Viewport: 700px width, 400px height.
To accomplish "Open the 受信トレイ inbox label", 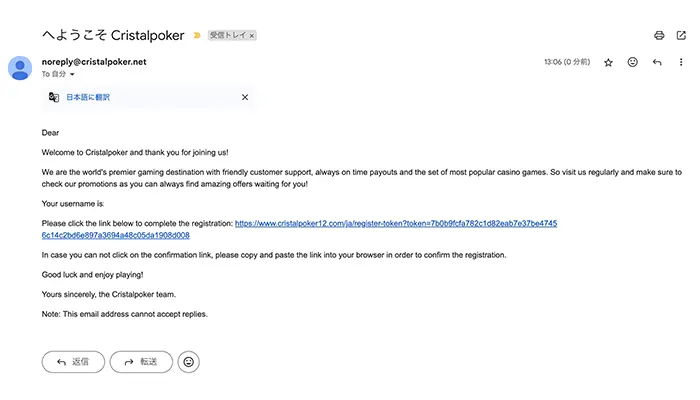I will pyautogui.click(x=227, y=35).
